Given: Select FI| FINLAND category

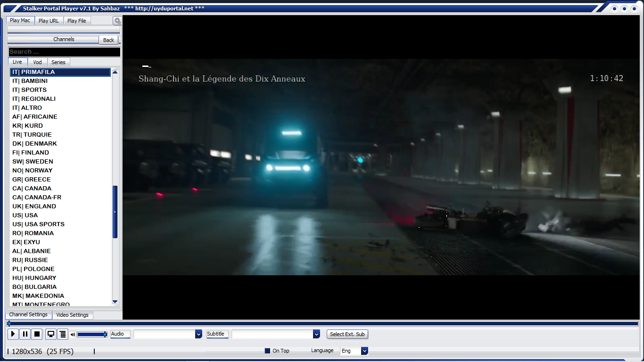Looking at the screenshot, I should 60,153.
